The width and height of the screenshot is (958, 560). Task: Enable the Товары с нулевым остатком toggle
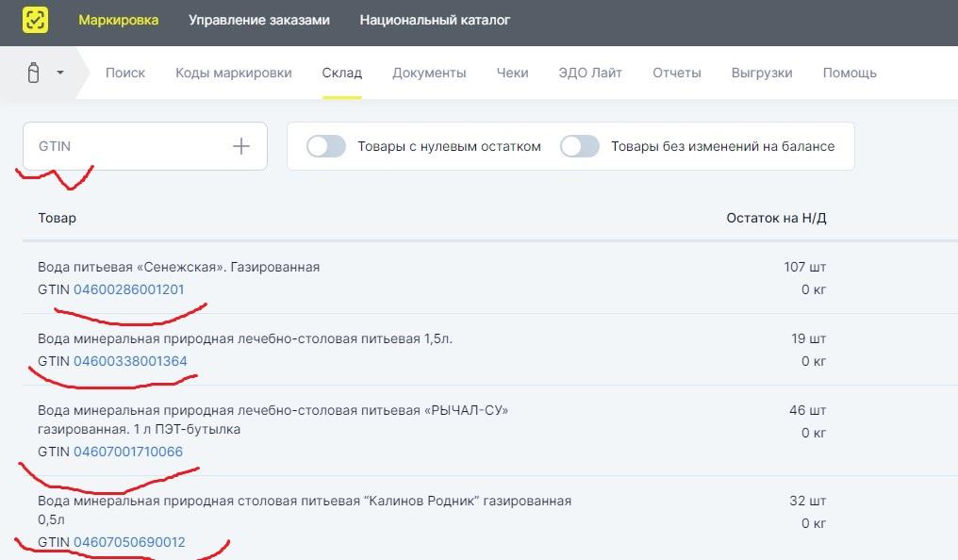pos(326,146)
